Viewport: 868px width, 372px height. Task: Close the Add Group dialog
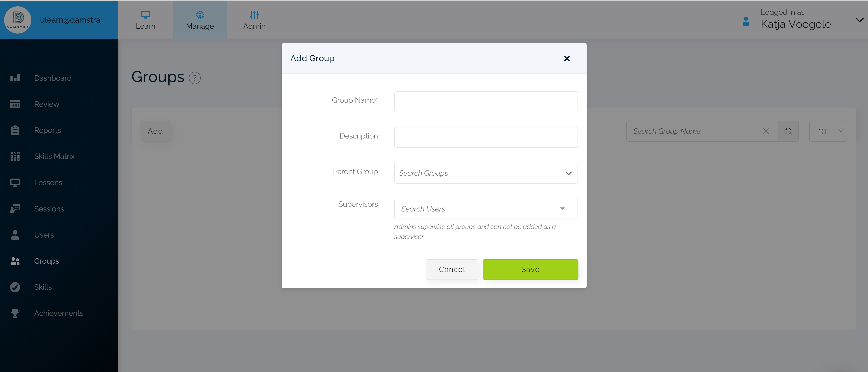[x=567, y=59]
